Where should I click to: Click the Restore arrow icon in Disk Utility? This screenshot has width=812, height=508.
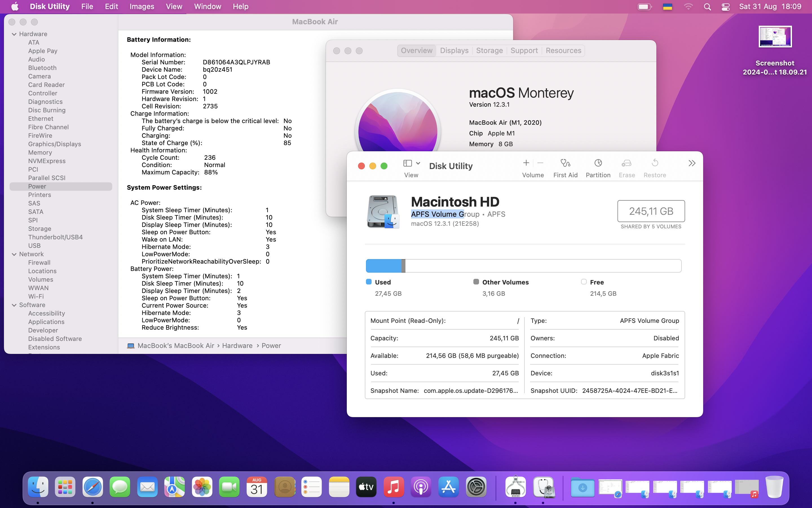[x=655, y=163]
